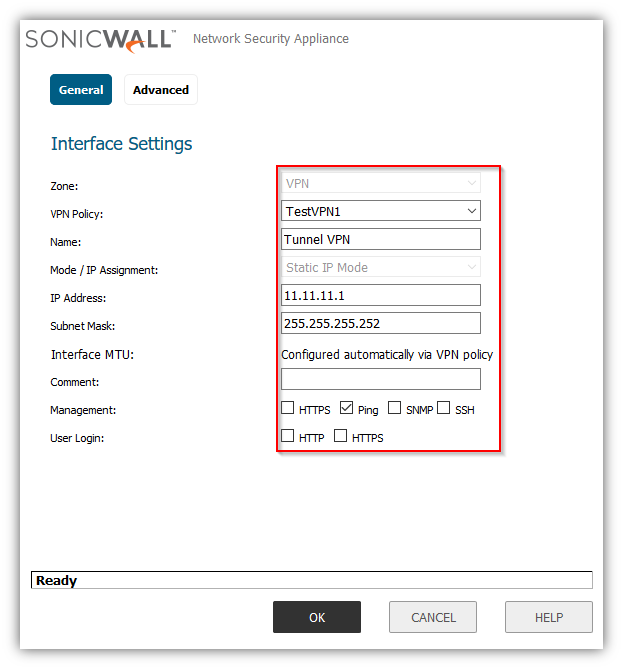Image resolution: width=623 pixels, height=669 pixels.
Task: Enable HTTP user login checkbox
Action: pos(288,436)
